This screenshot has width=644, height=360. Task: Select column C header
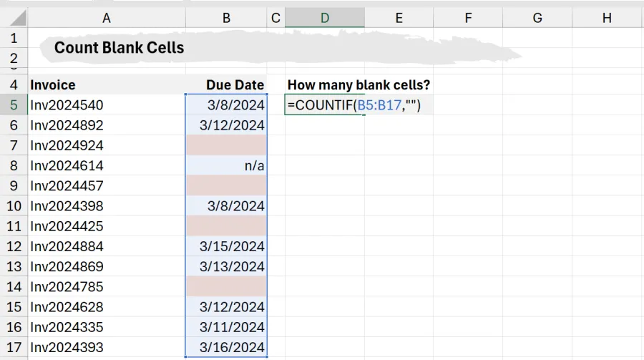coord(275,18)
